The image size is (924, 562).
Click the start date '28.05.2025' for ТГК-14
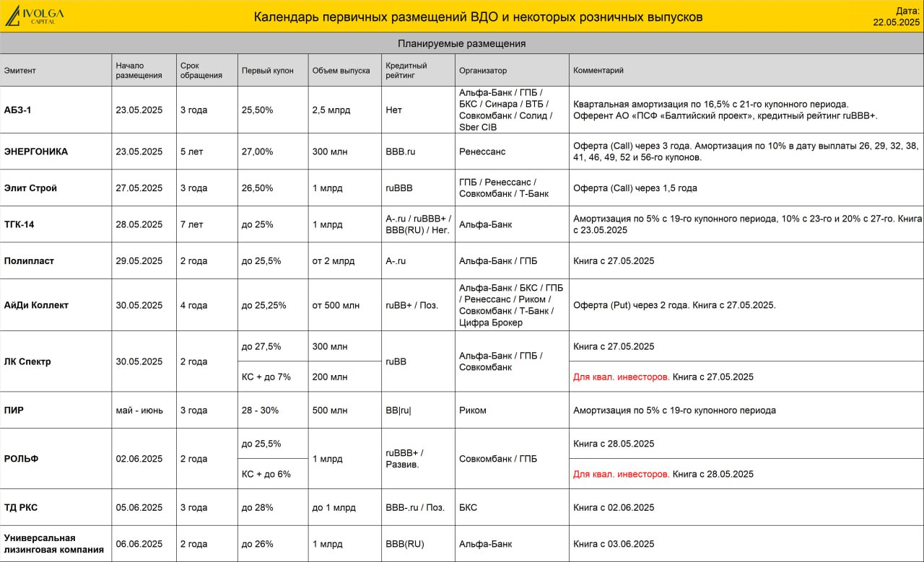point(139,224)
